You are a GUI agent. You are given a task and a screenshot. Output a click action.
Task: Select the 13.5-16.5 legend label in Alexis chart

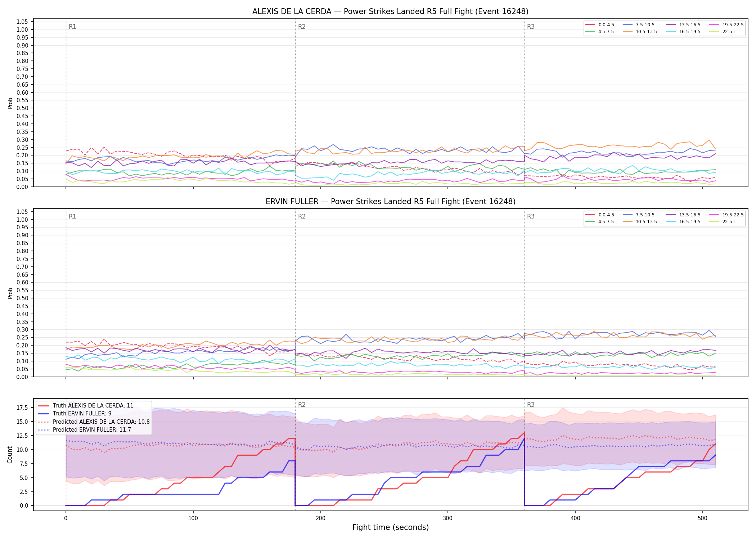point(690,25)
